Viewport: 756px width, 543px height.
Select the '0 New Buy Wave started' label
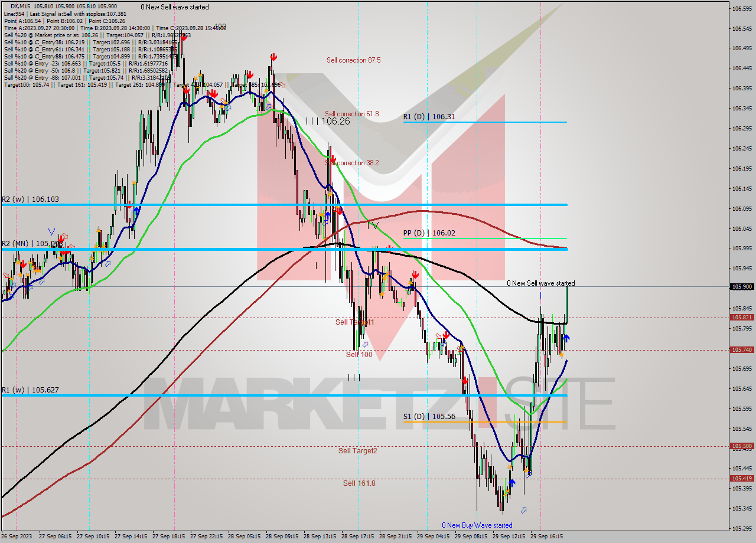point(477,525)
